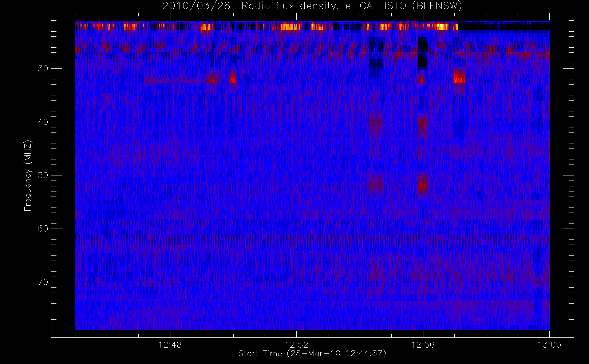Click the 'Start Time (28-Mar-10 12:44:37)' label
Viewport: 589px width, 364px height.
tap(312, 353)
